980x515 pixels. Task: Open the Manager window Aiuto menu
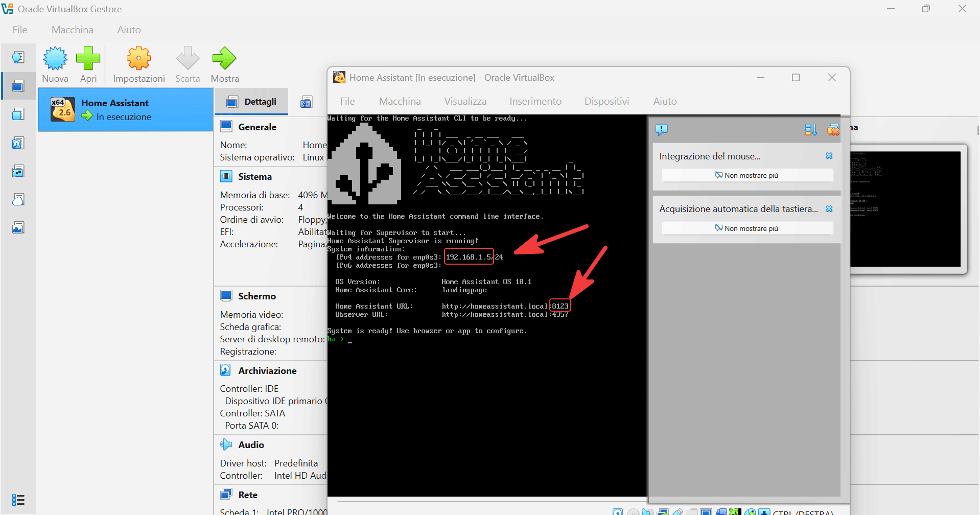point(129,30)
